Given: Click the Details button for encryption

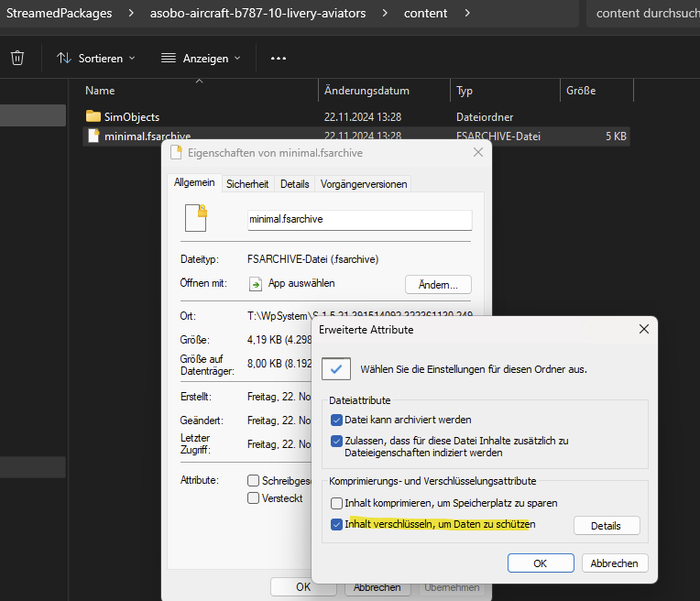Looking at the screenshot, I should (607, 526).
